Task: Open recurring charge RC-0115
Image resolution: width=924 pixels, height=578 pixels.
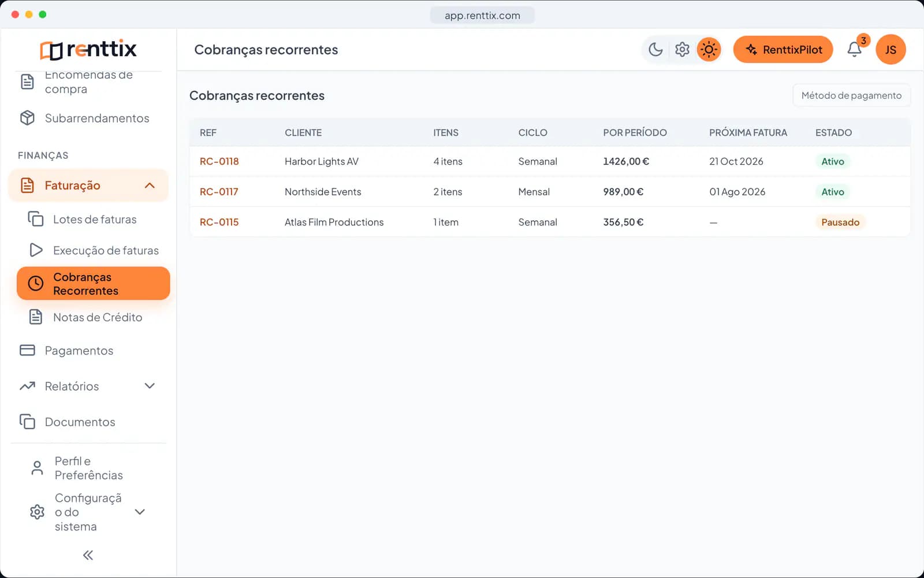Action: pyautogui.click(x=219, y=222)
